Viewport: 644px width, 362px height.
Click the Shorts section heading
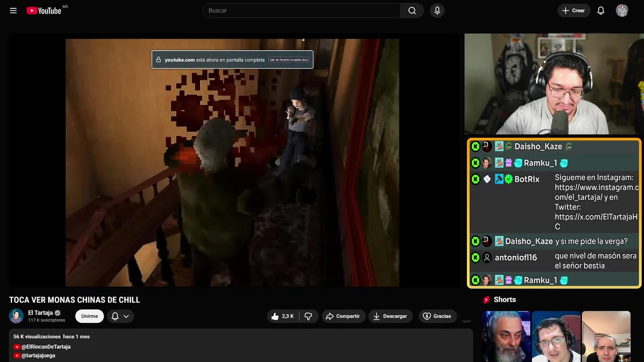(505, 300)
